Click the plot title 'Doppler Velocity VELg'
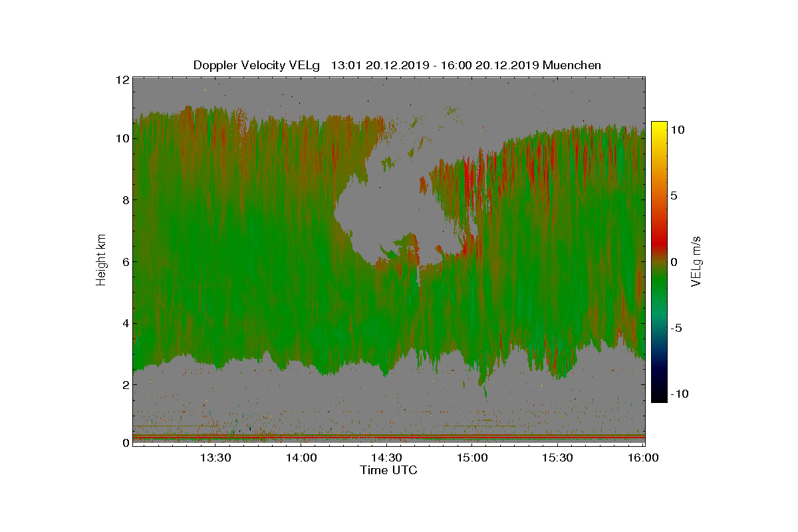Image resolution: width=798 pixels, height=532 pixels. (x=257, y=65)
